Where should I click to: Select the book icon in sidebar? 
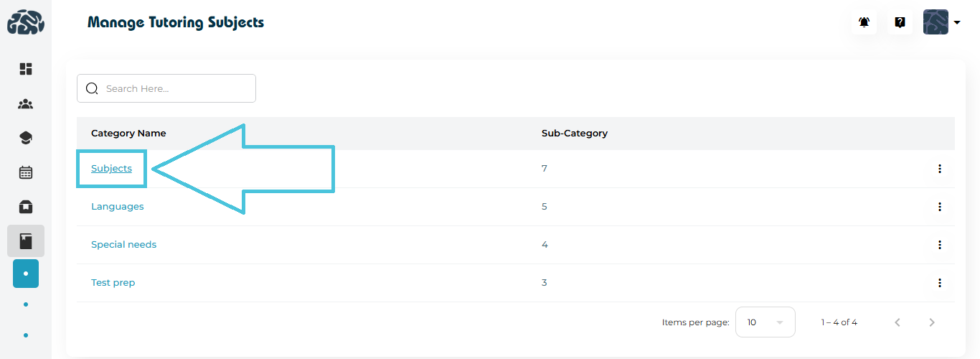tap(26, 241)
